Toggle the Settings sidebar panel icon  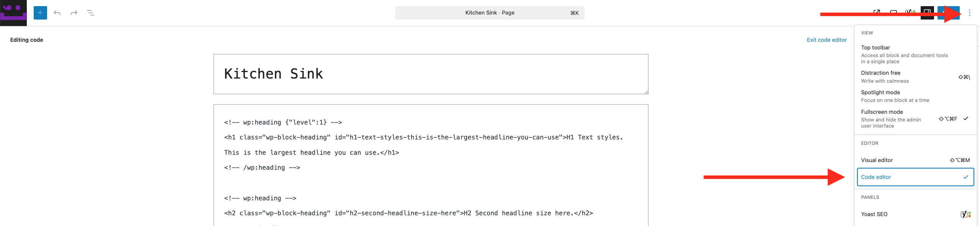[x=927, y=13]
